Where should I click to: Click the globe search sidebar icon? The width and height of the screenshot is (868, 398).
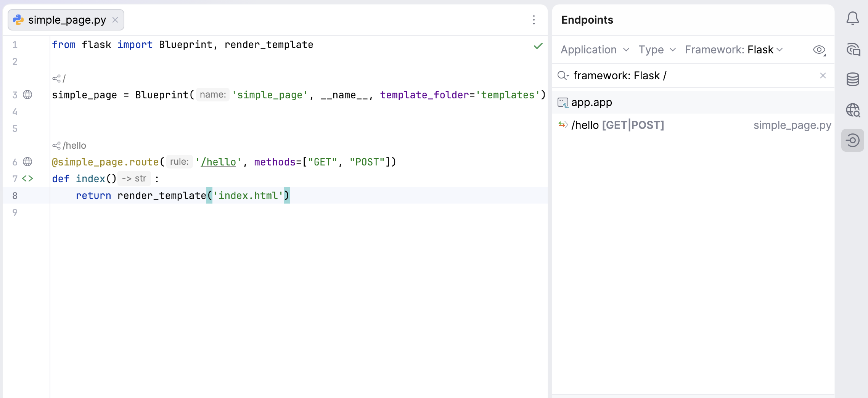853,110
